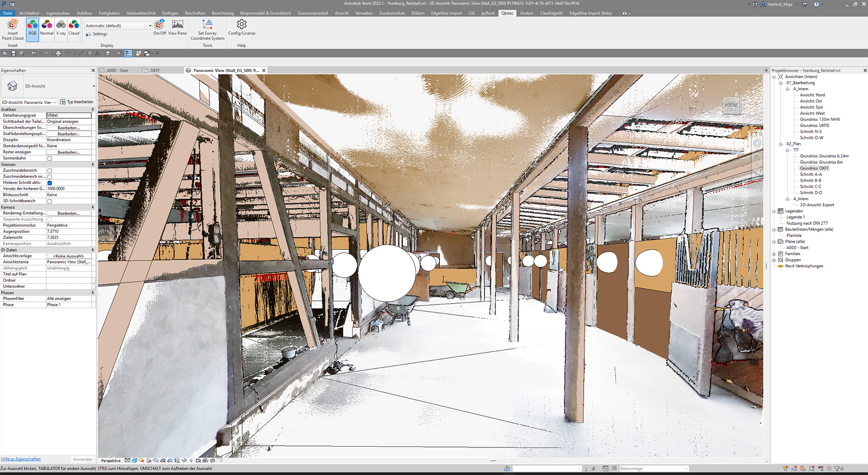Enable the Sonnenbahn checkbox in Eigenschaften
Image resolution: width=868 pixels, height=475 pixels.
[x=49, y=158]
